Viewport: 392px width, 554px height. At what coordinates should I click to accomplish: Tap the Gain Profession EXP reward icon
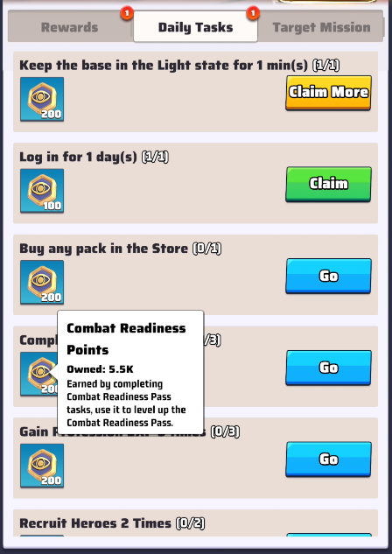42,466
